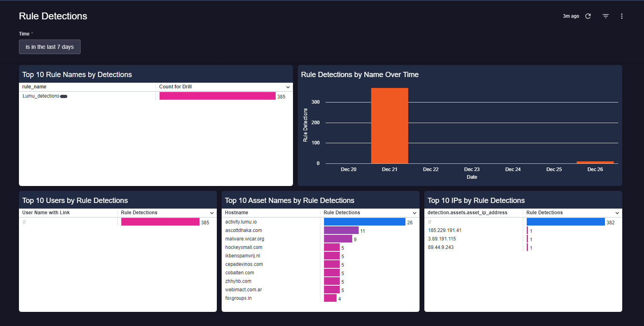The height and width of the screenshot is (326, 644).
Task: Click the blue bar showing 26 detections
Action: pyautogui.click(x=364, y=222)
